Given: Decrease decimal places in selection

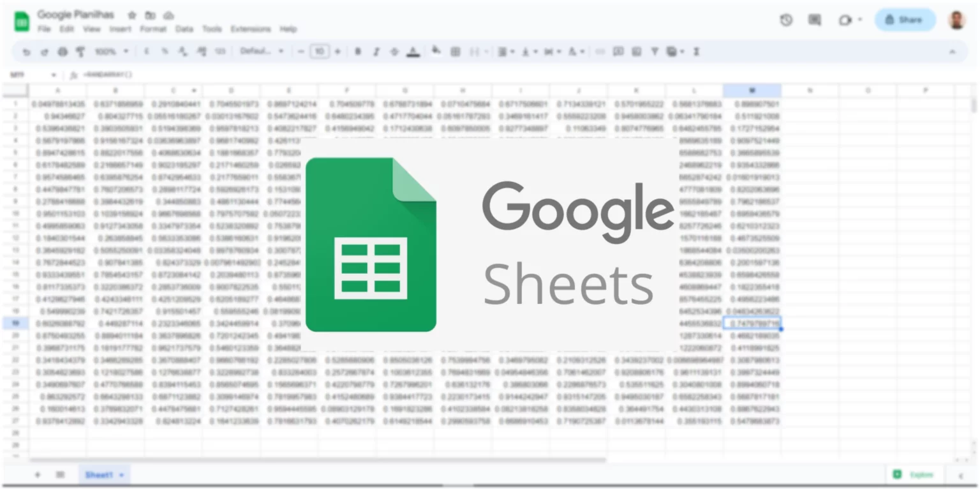Looking at the screenshot, I should 182,52.
